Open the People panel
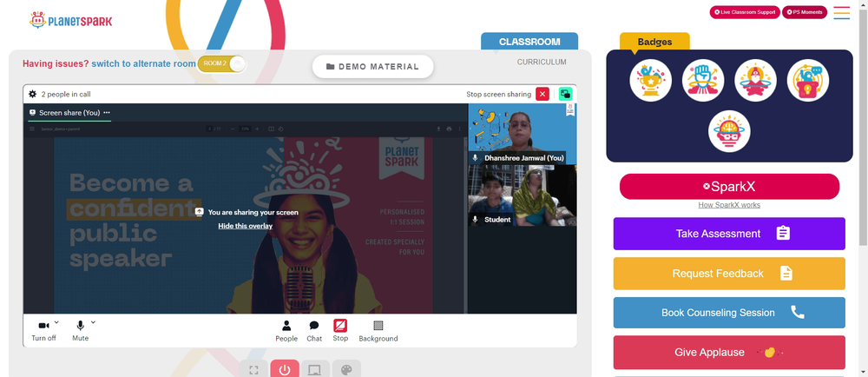Screen dimensions: 868x377 click(x=286, y=330)
